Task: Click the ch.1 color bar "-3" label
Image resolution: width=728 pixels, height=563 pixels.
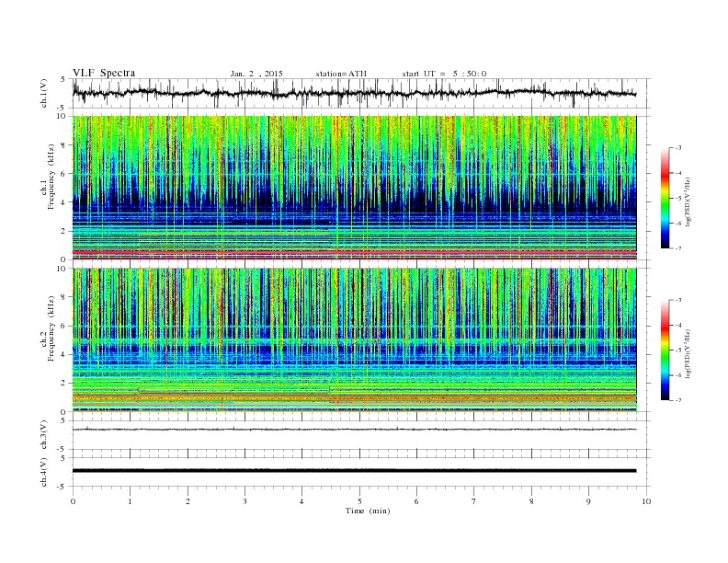Action: pos(678,148)
